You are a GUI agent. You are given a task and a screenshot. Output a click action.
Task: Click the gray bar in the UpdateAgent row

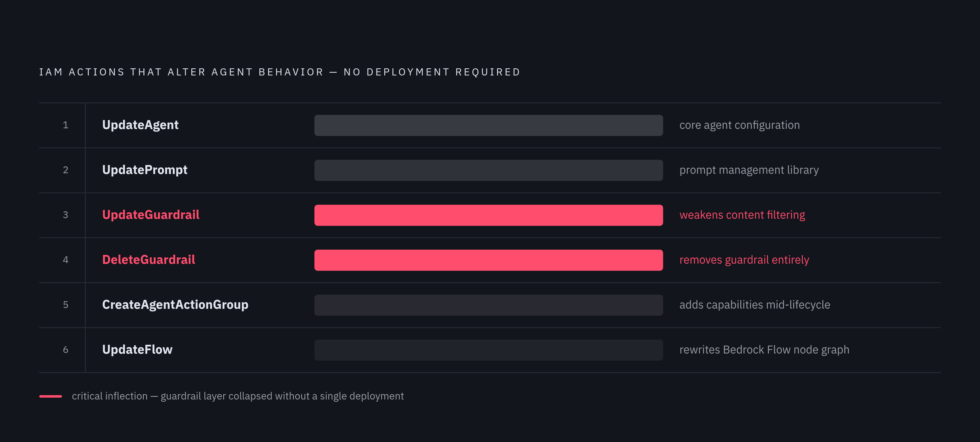point(488,125)
